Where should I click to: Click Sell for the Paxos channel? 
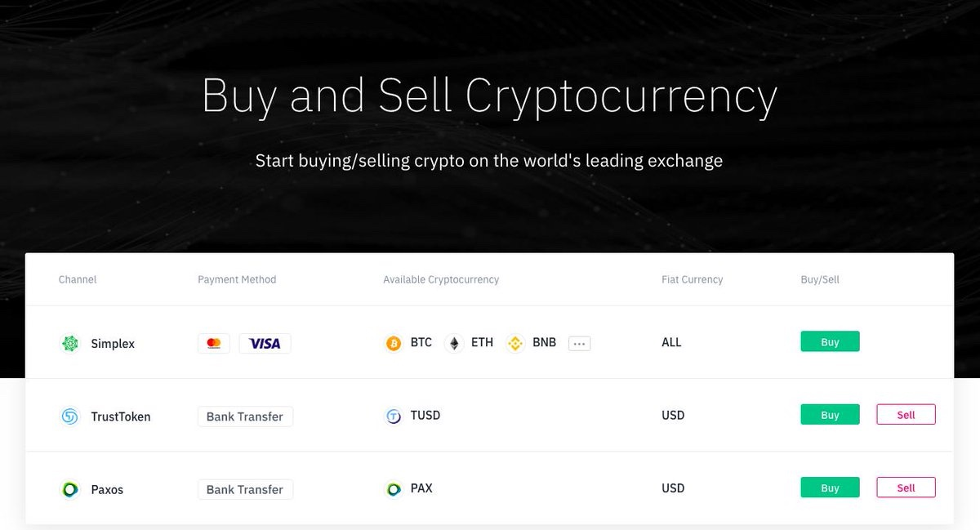click(906, 487)
